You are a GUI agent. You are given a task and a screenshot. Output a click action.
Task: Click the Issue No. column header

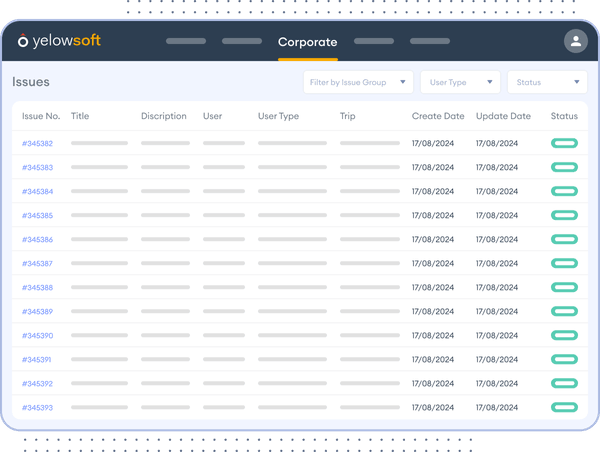pyautogui.click(x=41, y=116)
